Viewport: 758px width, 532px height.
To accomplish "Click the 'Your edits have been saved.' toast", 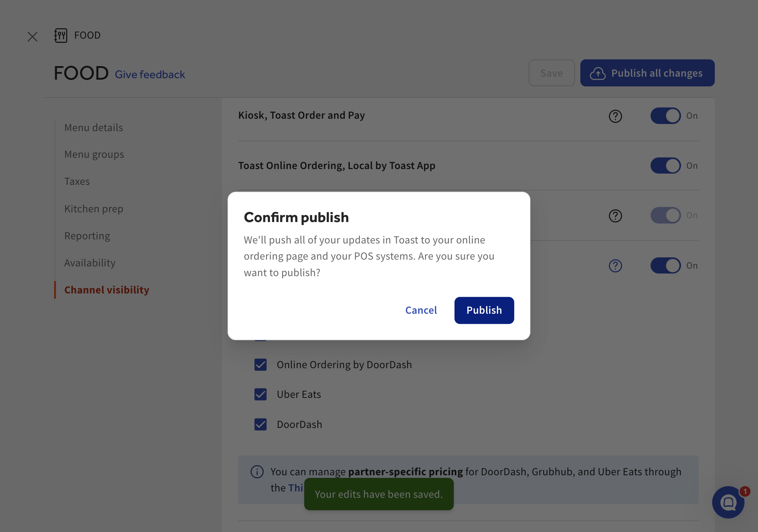I will [379, 494].
